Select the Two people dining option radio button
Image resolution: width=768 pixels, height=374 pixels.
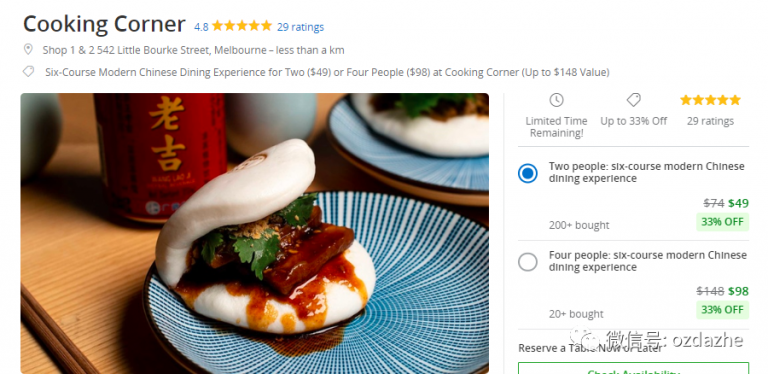(x=528, y=173)
